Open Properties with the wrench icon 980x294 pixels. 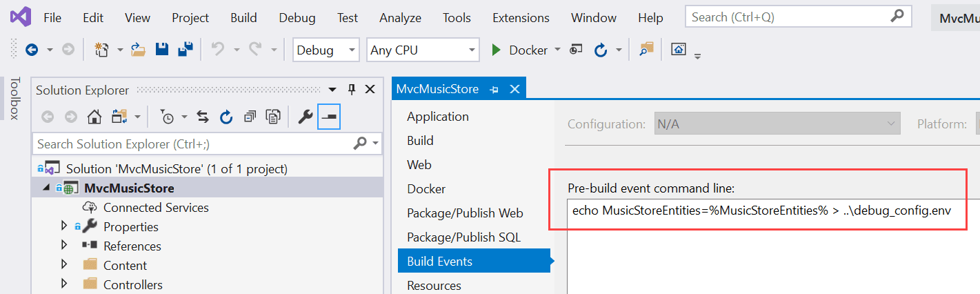point(305,117)
